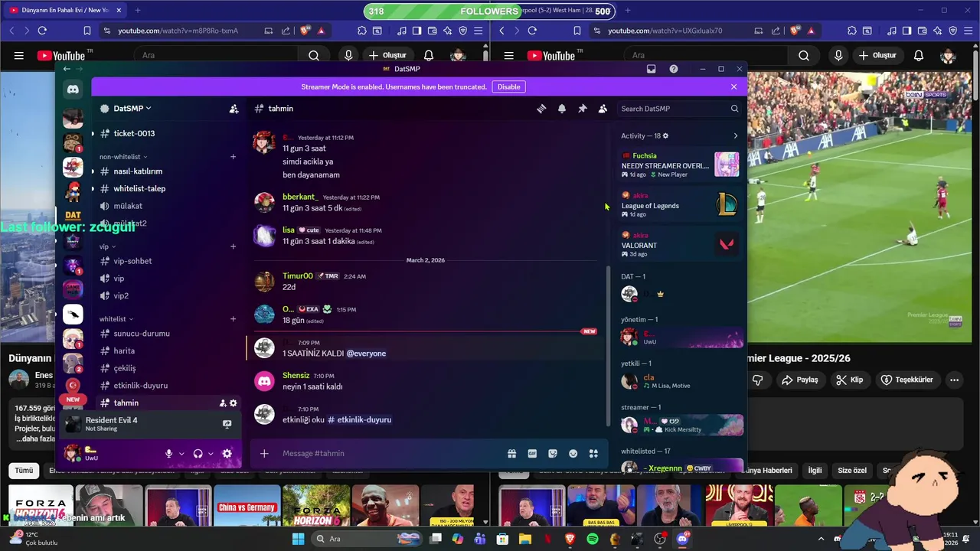Collapse the whitelist category
The height and width of the screenshot is (551, 980).
(116, 319)
